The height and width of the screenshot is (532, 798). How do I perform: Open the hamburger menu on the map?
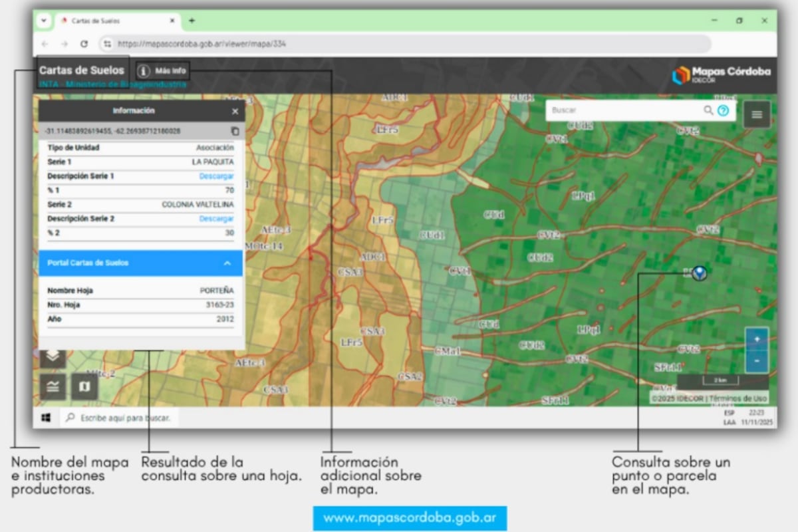(757, 114)
